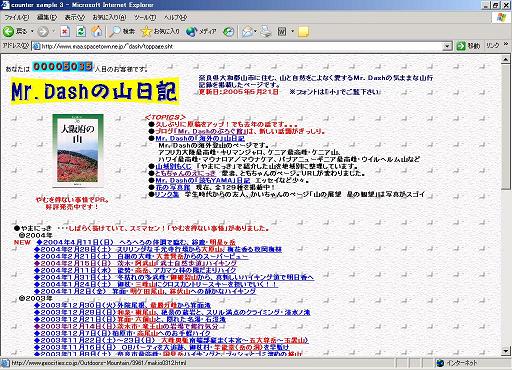The image size is (512, 370).
Task: Open the 2004年1月31日(土) diary entry
Action: pos(174,277)
